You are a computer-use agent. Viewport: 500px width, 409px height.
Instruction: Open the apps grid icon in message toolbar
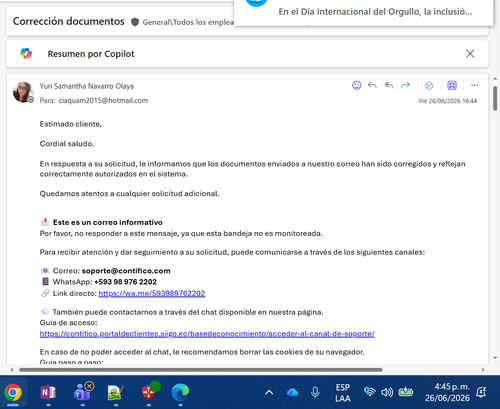[452, 86]
